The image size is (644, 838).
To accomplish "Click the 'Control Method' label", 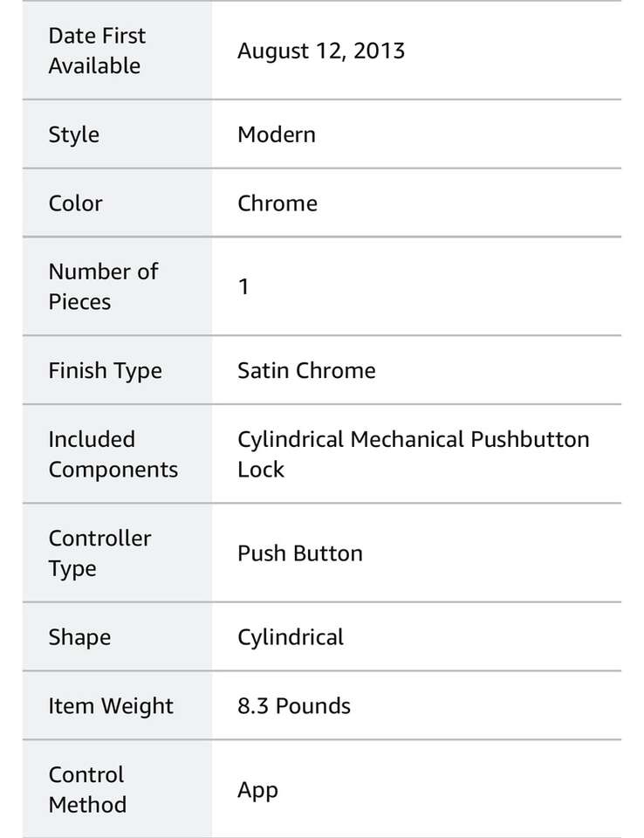I will (87, 789).
